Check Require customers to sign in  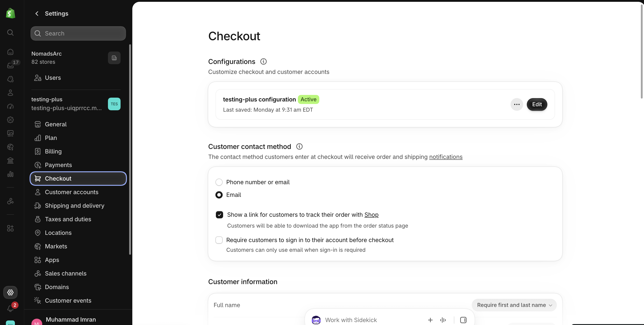coord(219,240)
